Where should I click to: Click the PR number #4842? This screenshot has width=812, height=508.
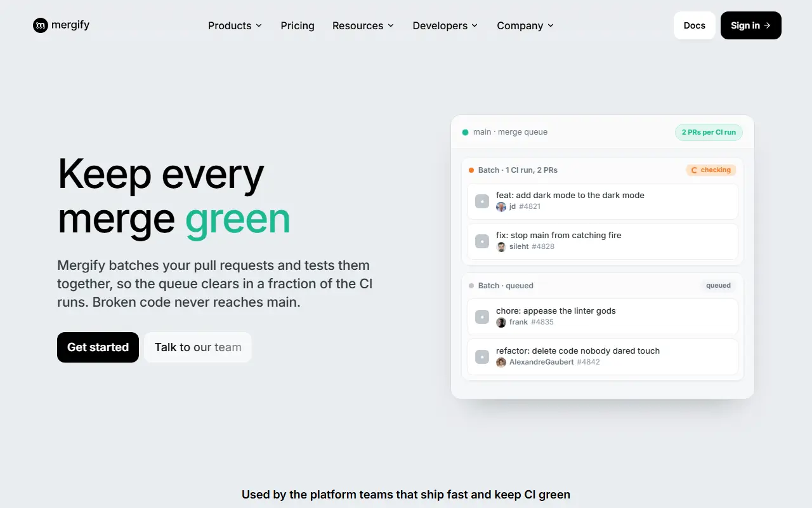coord(588,363)
